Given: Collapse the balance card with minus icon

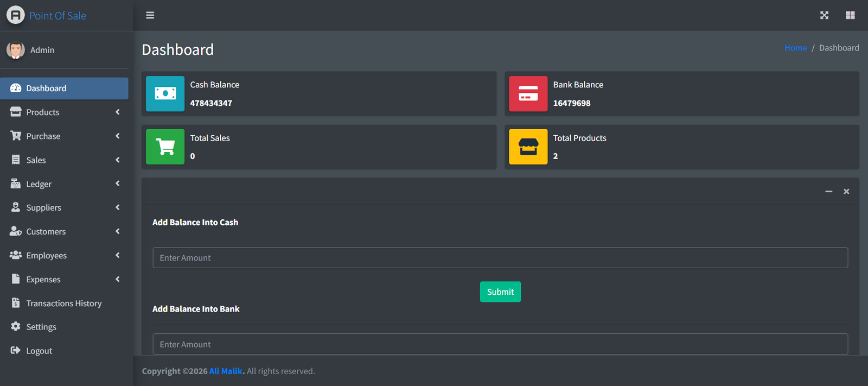Looking at the screenshot, I should [x=828, y=192].
